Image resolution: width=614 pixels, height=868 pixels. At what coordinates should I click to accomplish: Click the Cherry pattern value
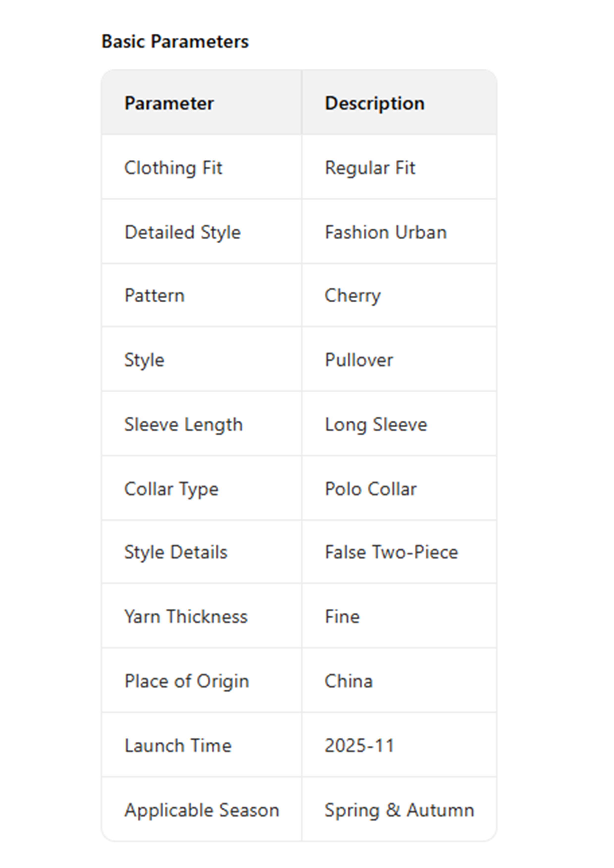(353, 296)
